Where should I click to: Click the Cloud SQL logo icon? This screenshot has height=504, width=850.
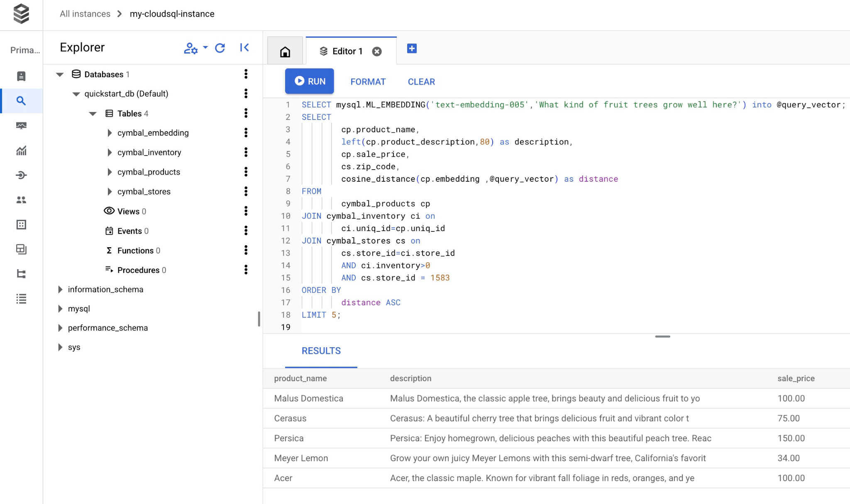(21, 14)
